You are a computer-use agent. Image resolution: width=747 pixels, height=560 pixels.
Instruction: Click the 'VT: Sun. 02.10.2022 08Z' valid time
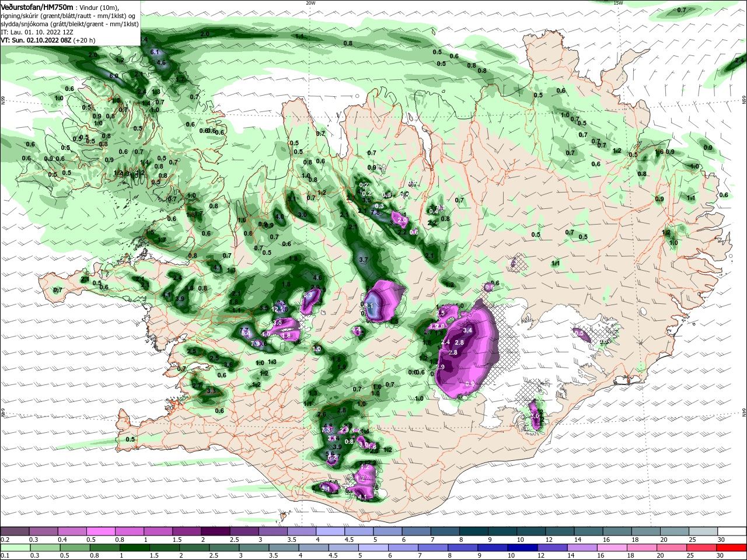[x=36, y=40]
